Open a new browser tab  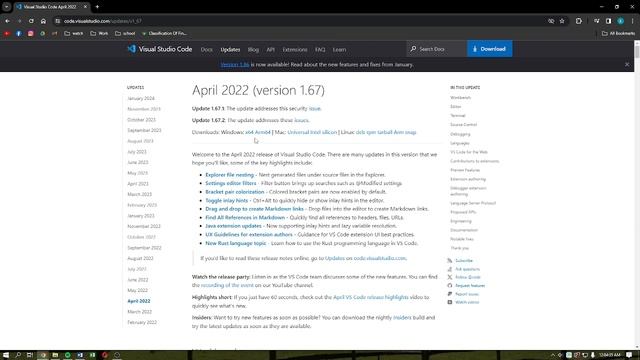tap(97, 7)
